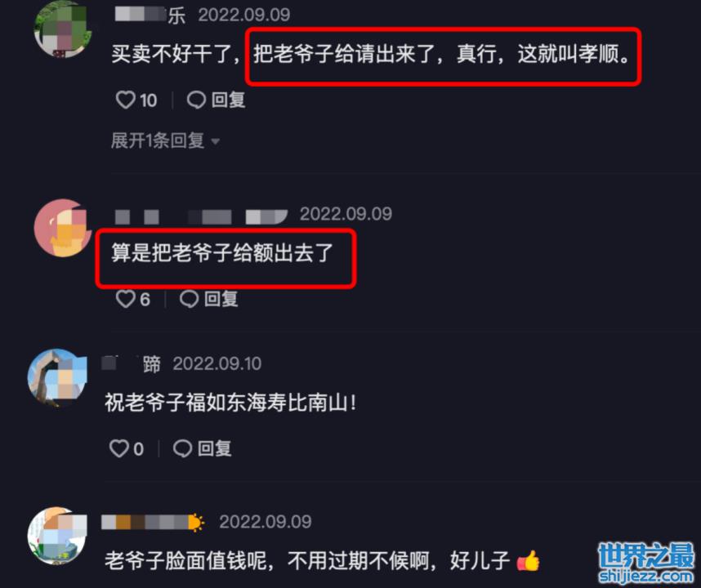
Task: Like the comment with 0 likes
Action: [119, 448]
